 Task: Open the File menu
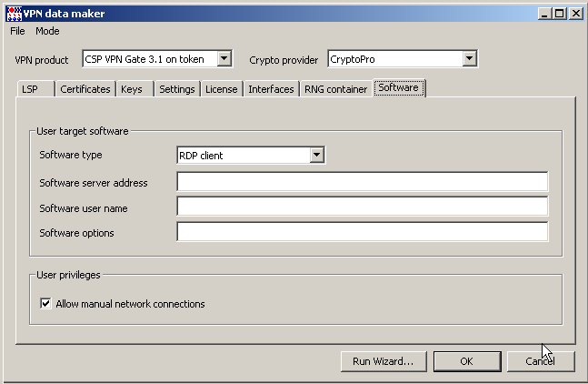coord(18,31)
